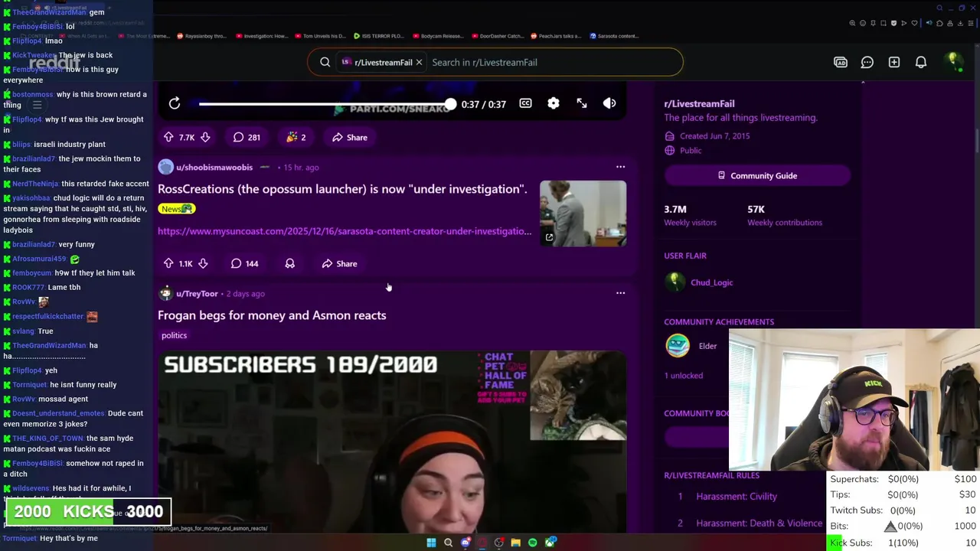Open u/TreyToor profile
The width and height of the screenshot is (980, 551).
197,294
